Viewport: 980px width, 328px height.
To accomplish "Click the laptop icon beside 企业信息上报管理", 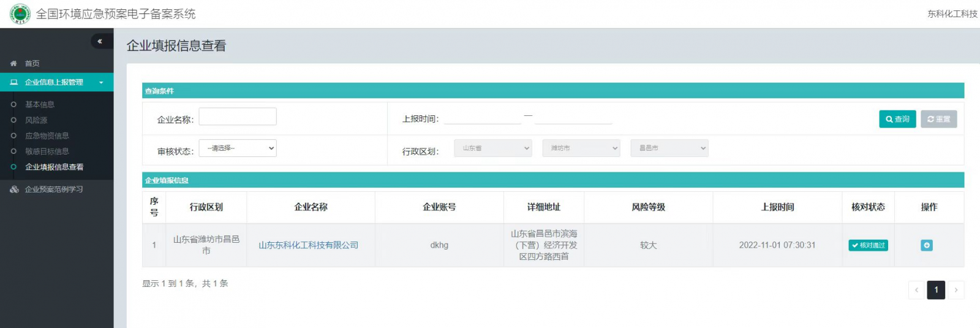I will [x=13, y=82].
